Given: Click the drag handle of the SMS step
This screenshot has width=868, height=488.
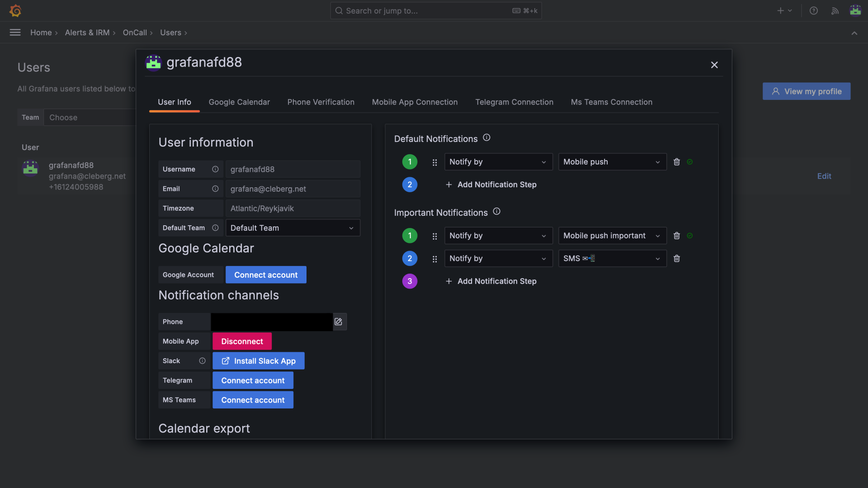Looking at the screenshot, I should [434, 259].
